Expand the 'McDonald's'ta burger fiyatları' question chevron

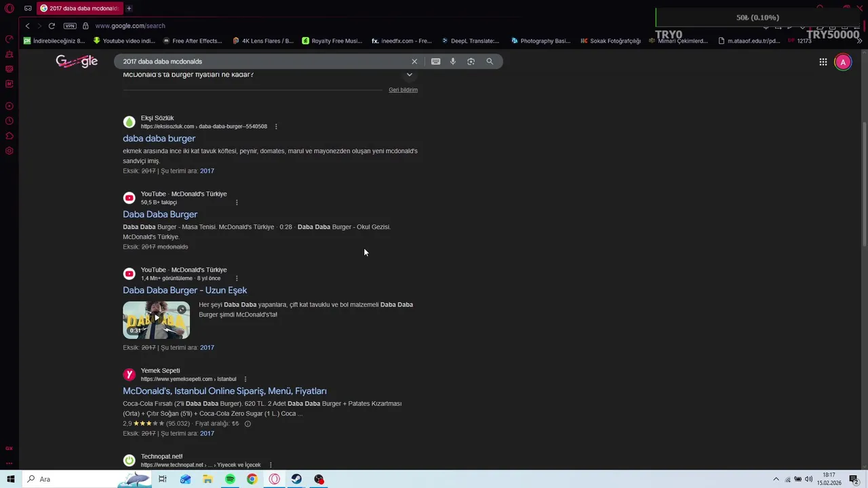click(x=409, y=75)
